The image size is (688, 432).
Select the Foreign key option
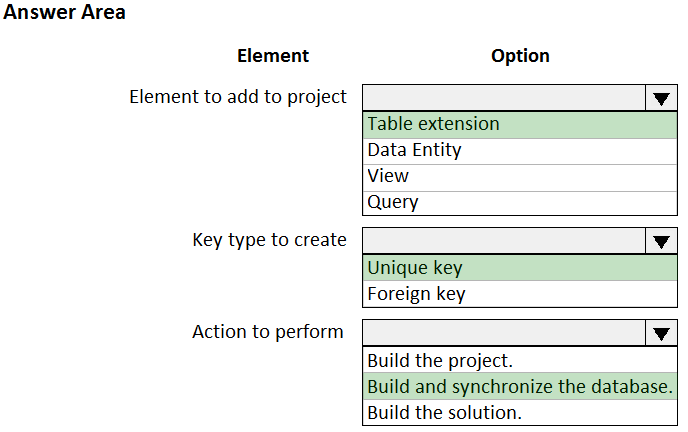(416, 294)
